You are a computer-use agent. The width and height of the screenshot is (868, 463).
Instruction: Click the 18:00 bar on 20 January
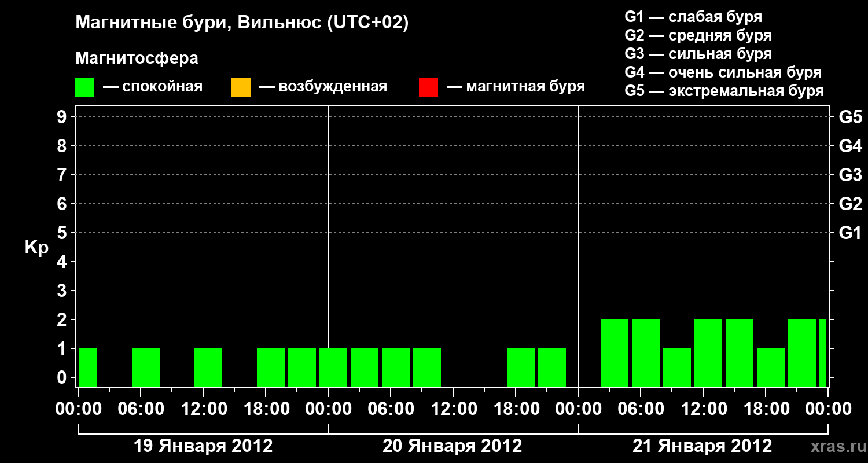click(x=521, y=367)
